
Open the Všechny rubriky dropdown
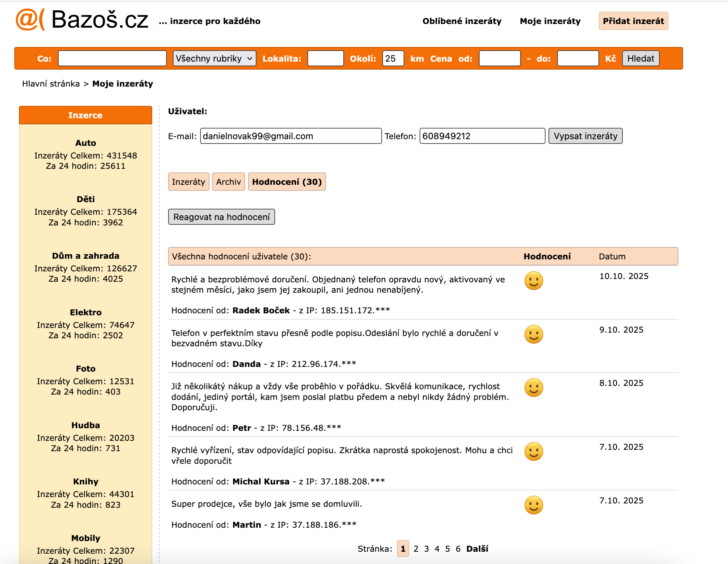(x=214, y=59)
